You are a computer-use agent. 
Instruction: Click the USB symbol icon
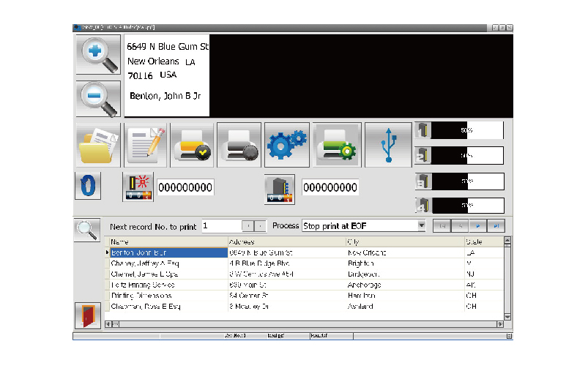[389, 146]
